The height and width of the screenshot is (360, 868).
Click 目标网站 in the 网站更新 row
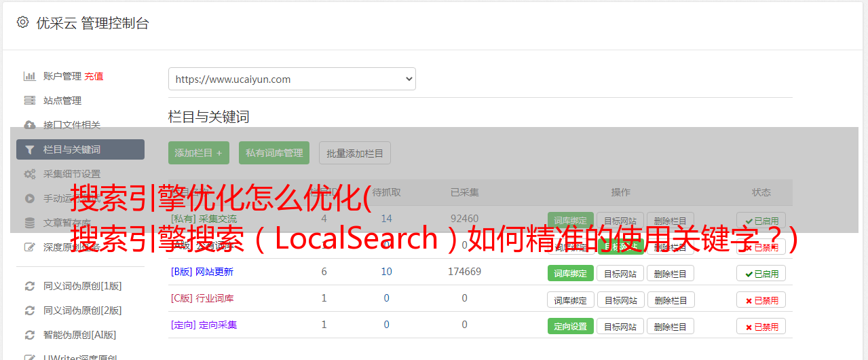click(x=620, y=273)
